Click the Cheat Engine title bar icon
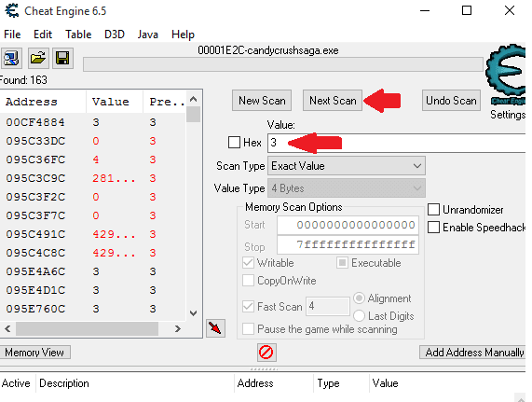This screenshot has height=402, width=532. [12, 10]
